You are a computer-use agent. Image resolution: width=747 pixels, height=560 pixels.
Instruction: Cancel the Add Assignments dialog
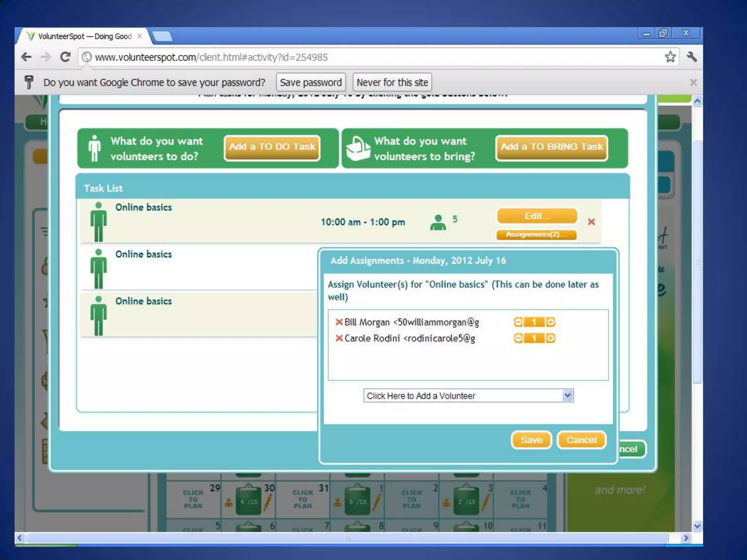[581, 440]
